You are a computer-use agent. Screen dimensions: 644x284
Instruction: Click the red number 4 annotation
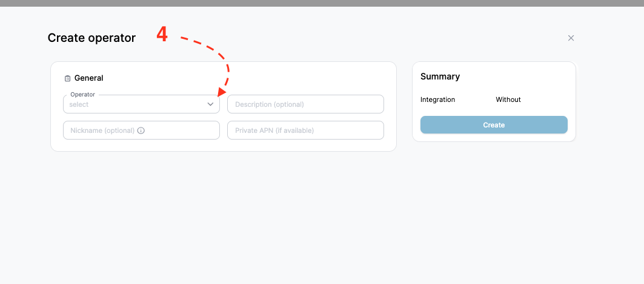[162, 35]
